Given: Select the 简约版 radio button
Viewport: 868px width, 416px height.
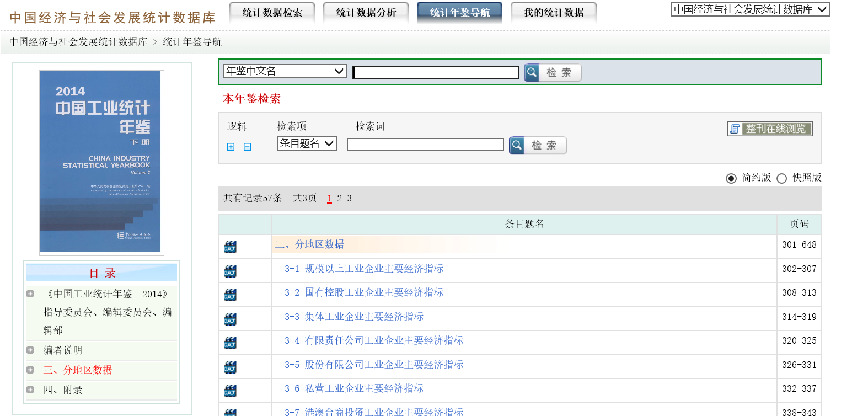Looking at the screenshot, I should tap(731, 178).
